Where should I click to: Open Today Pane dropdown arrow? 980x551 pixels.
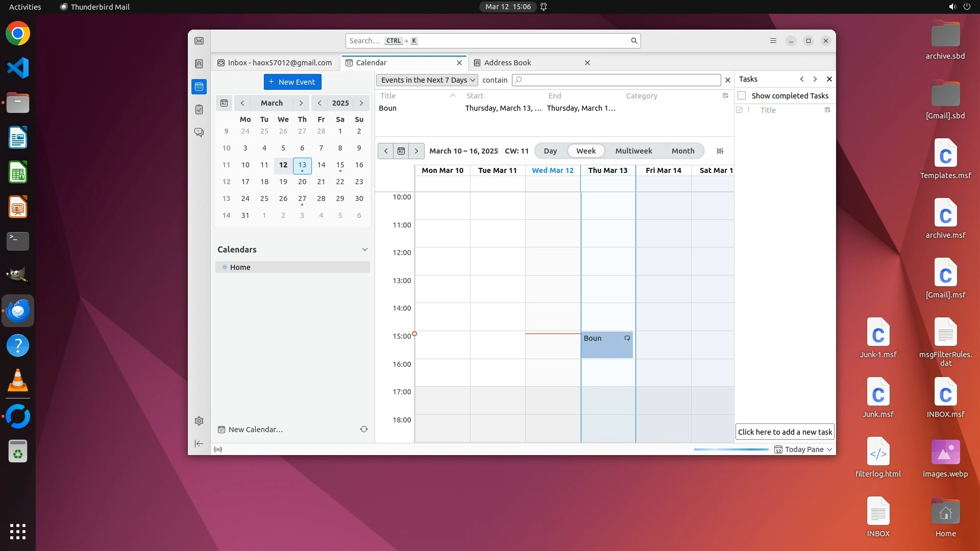click(x=829, y=449)
